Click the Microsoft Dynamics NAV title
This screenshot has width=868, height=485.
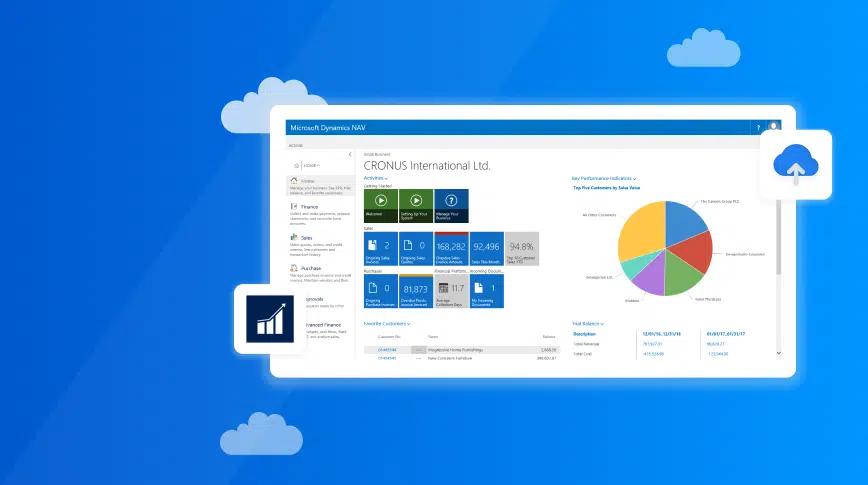pos(328,128)
